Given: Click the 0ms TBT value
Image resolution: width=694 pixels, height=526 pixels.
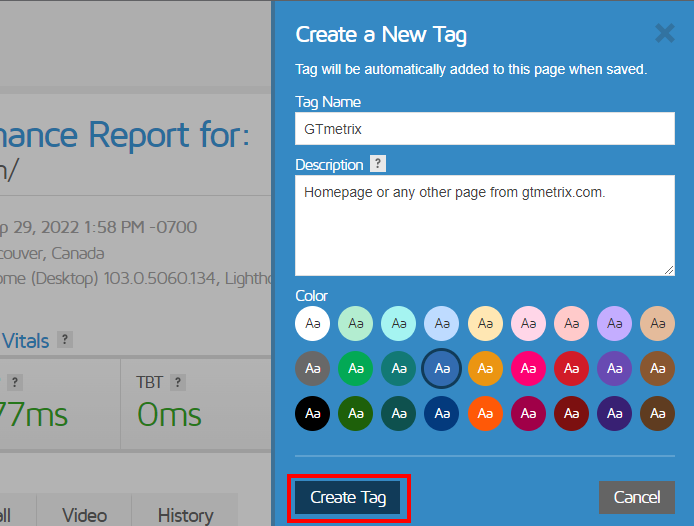Looking at the screenshot, I should (x=169, y=415).
